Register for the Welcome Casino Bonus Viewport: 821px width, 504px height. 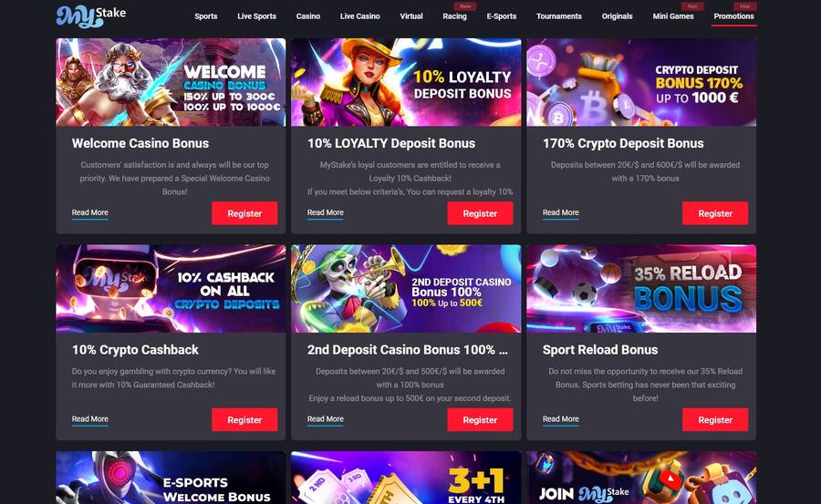tap(244, 213)
